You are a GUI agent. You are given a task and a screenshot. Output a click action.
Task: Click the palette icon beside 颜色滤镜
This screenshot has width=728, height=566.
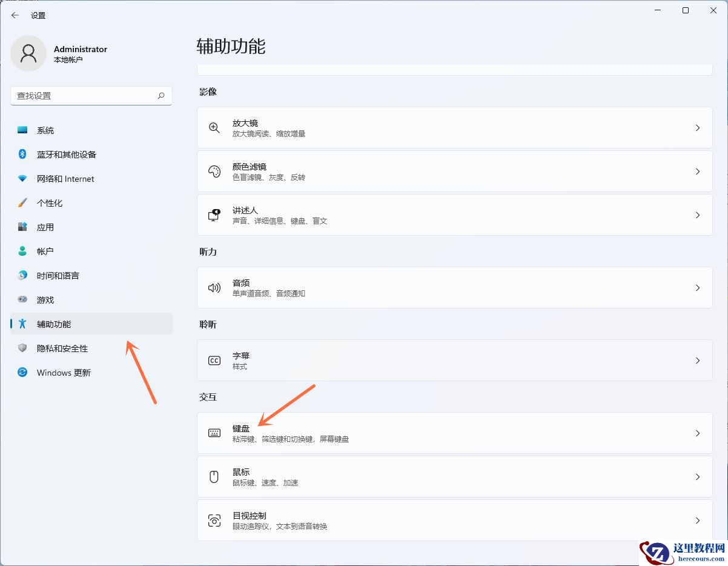pos(214,171)
